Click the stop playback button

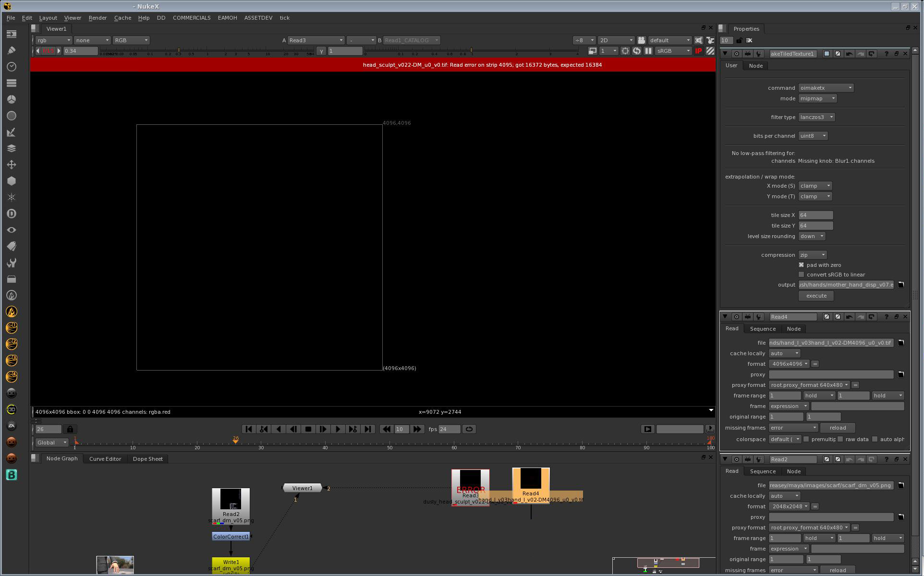click(308, 429)
